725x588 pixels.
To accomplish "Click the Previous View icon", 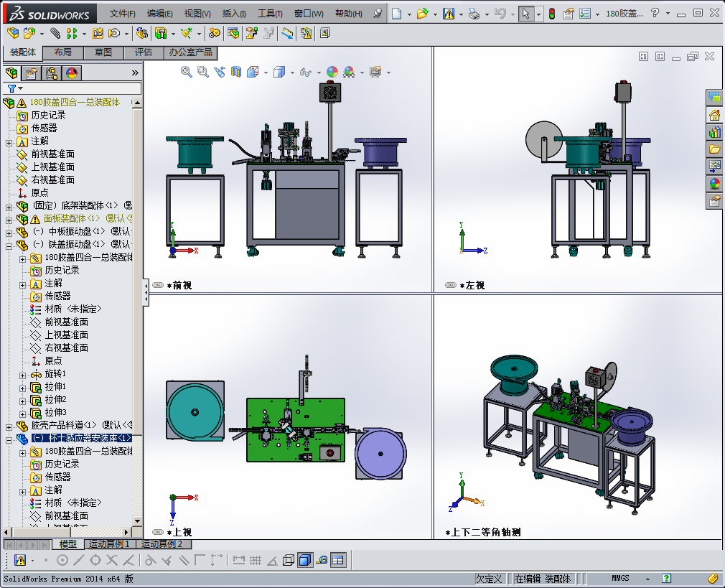I will [220, 72].
